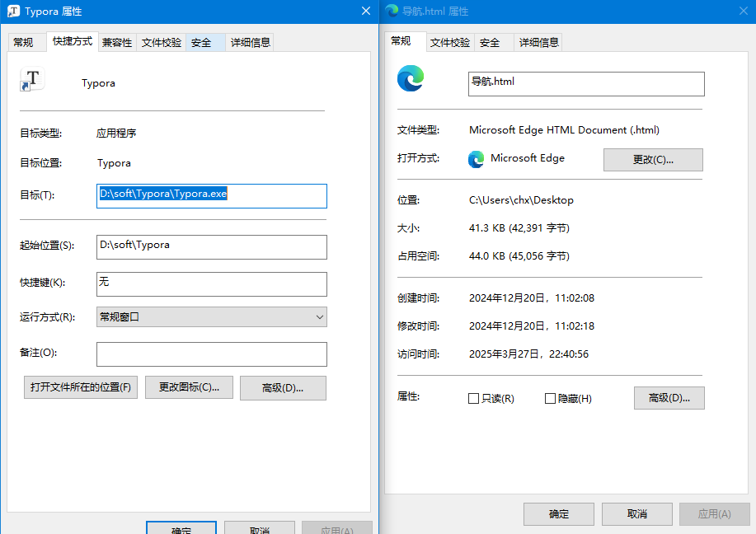This screenshot has height=534, width=756.
Task: Select 快捷方式 tab in Typora 属性
Action: point(73,41)
